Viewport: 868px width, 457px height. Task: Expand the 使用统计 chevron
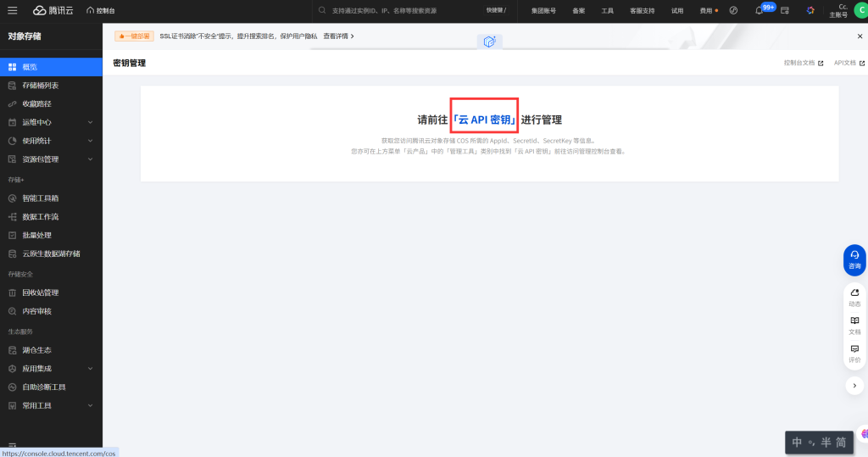(x=90, y=141)
